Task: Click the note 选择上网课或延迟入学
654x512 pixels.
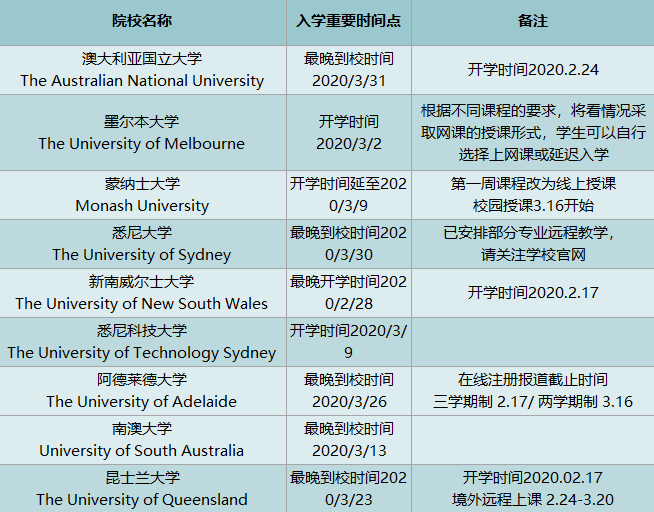Action: 533,155
